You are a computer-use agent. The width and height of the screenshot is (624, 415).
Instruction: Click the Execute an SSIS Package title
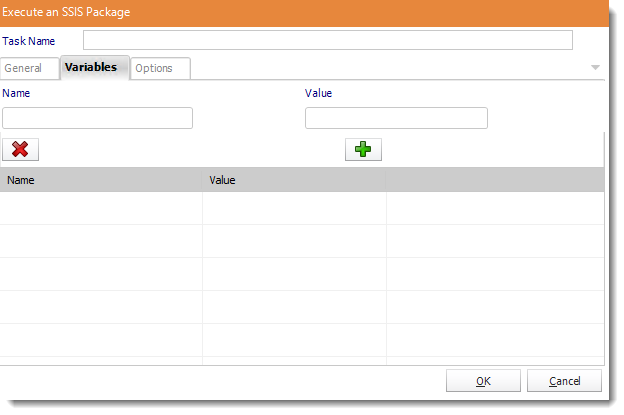click(x=66, y=12)
